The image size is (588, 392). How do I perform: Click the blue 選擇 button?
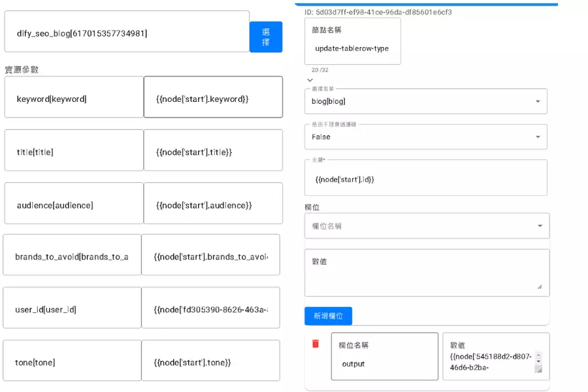(266, 37)
